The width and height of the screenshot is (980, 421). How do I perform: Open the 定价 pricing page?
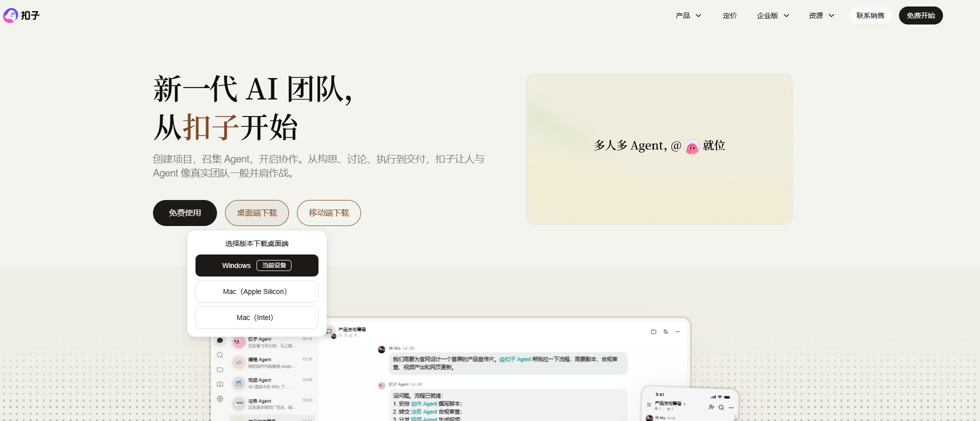729,15
